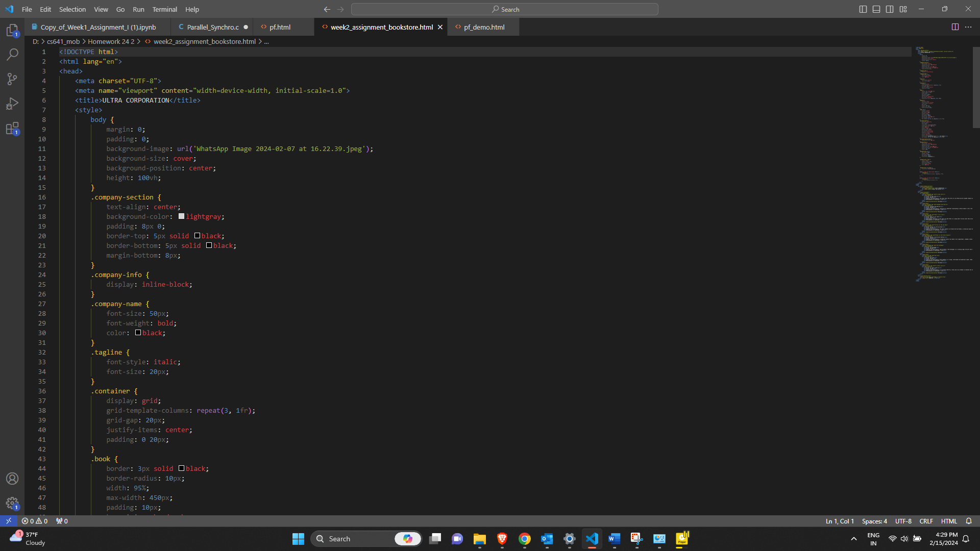
Task: Switch to the pf_demo.html tab
Action: [483, 27]
